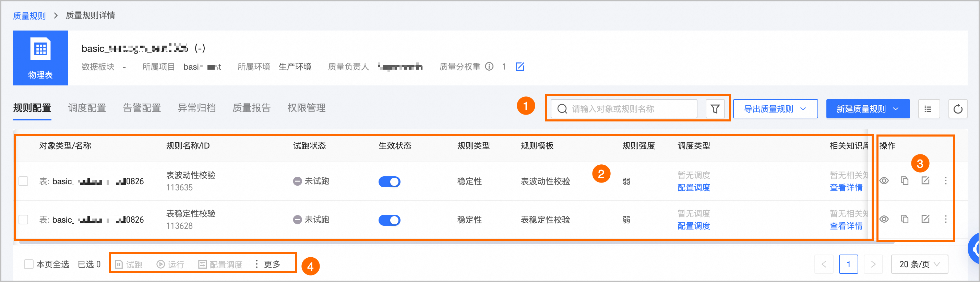Toggle 生效状态 switch for rule 113628
Screen dimensions: 980x282
point(389,220)
